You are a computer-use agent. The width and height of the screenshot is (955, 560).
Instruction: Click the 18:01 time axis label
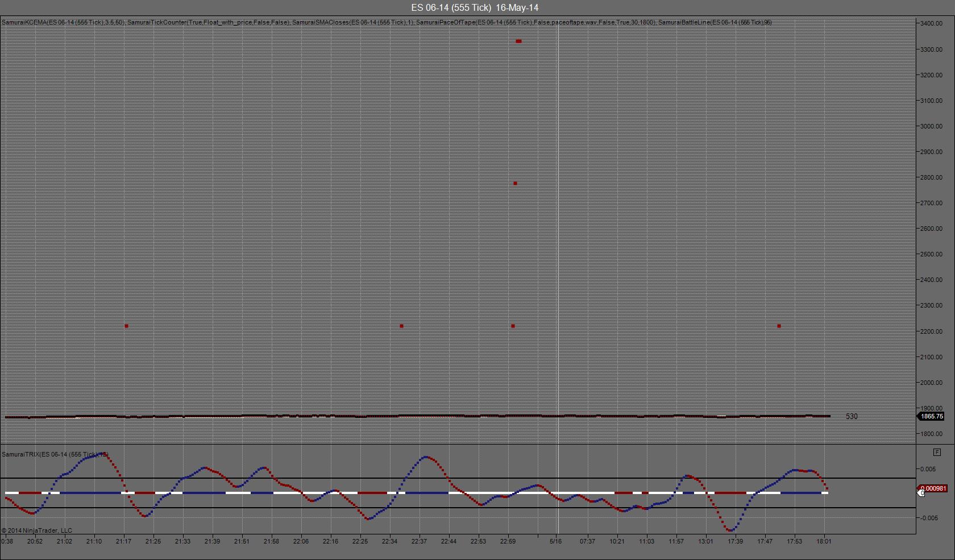(x=824, y=541)
